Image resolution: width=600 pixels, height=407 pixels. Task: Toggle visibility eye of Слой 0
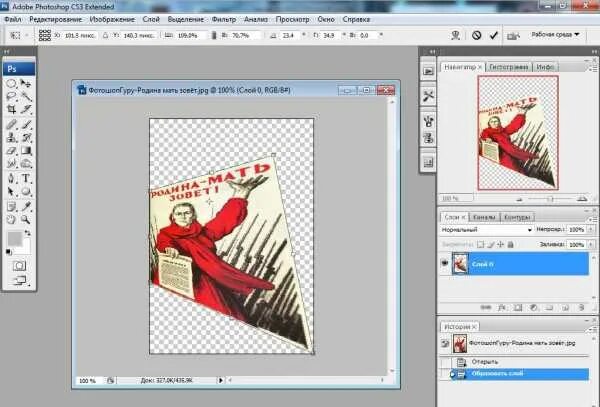pos(444,263)
